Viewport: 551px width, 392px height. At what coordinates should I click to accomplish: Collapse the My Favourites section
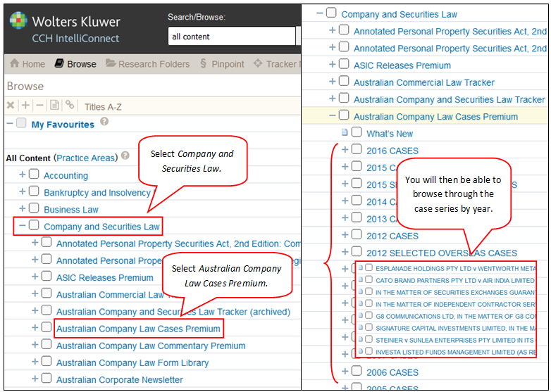click(x=10, y=123)
